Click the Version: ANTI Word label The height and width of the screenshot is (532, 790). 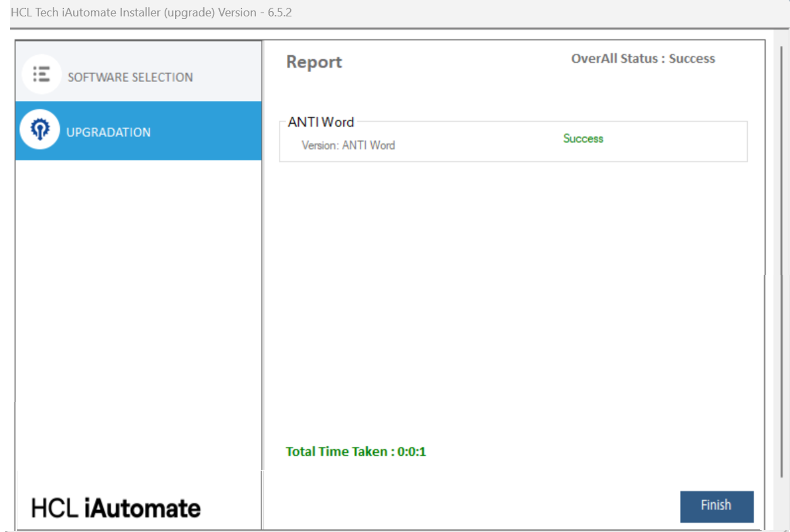pos(348,145)
